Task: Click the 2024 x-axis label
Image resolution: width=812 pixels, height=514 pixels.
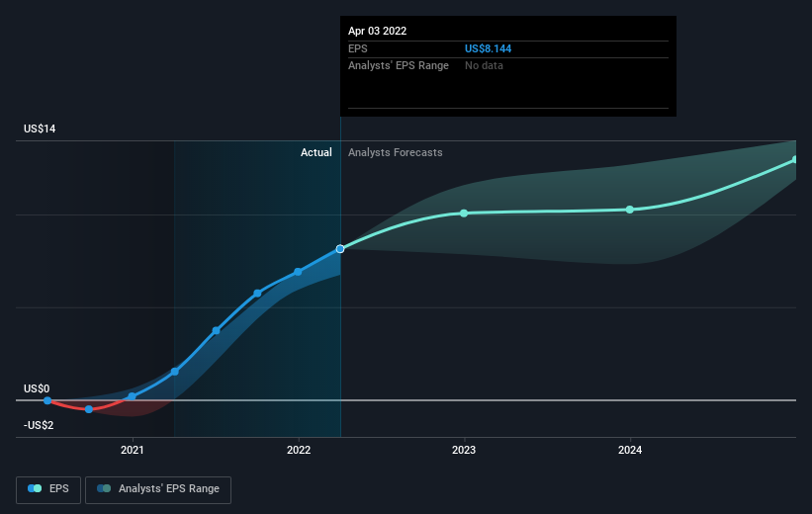Action: point(630,450)
